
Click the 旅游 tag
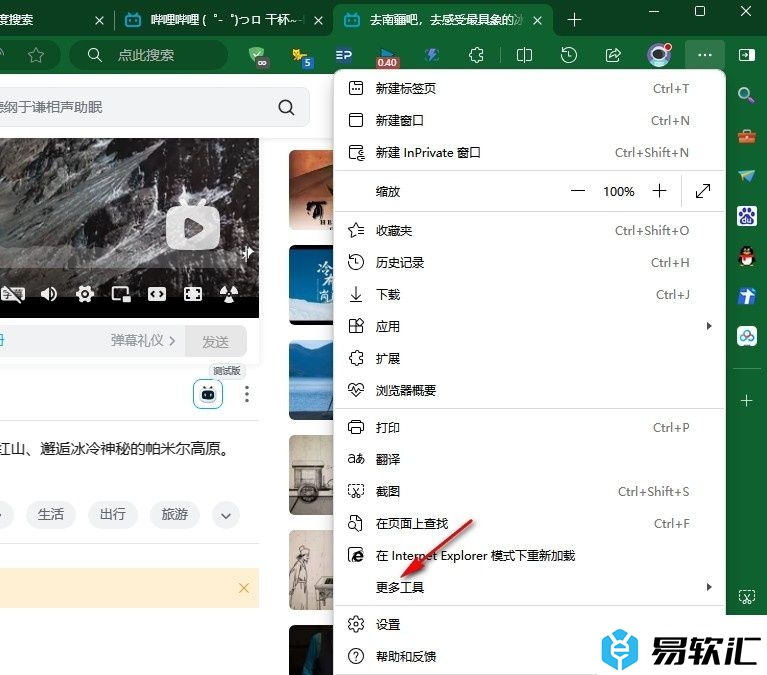click(x=175, y=515)
